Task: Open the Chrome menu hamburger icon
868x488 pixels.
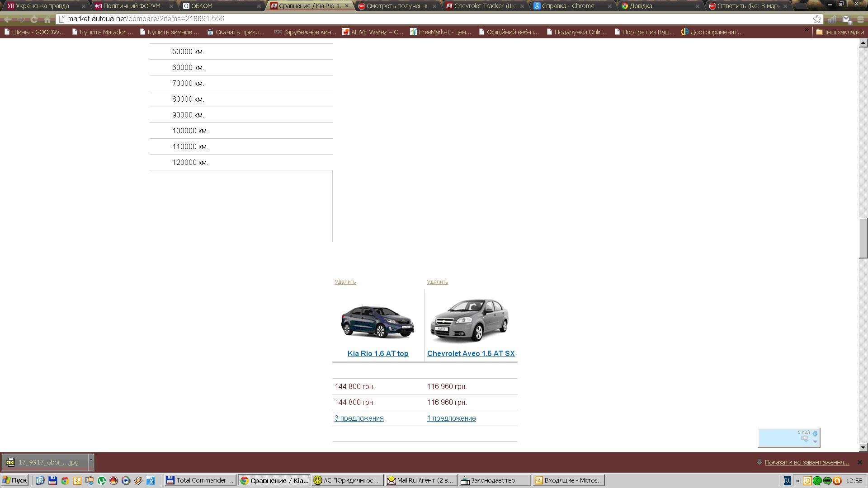Action: coord(860,19)
